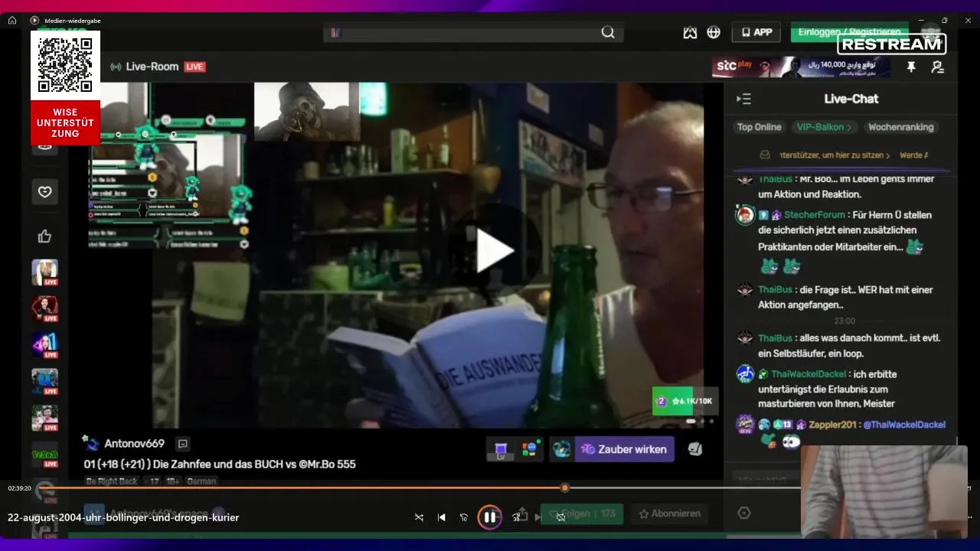The width and height of the screenshot is (980, 551).
Task: Click the previous track button
Action: tap(441, 517)
